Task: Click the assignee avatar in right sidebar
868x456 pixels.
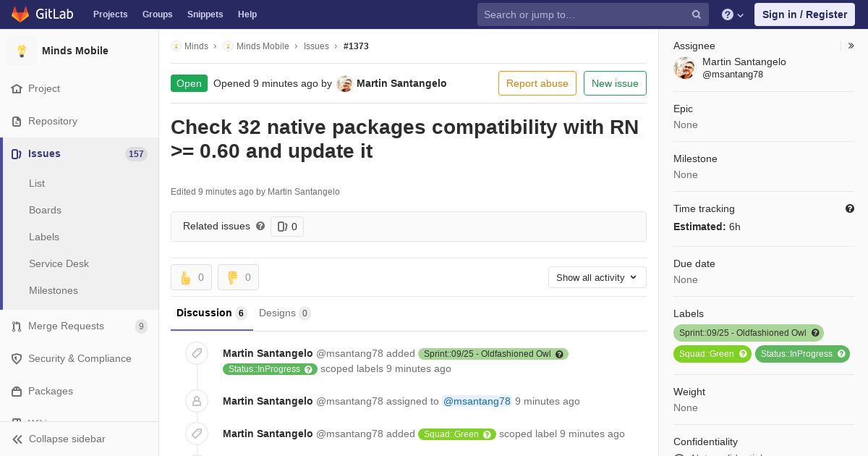Action: [684, 68]
